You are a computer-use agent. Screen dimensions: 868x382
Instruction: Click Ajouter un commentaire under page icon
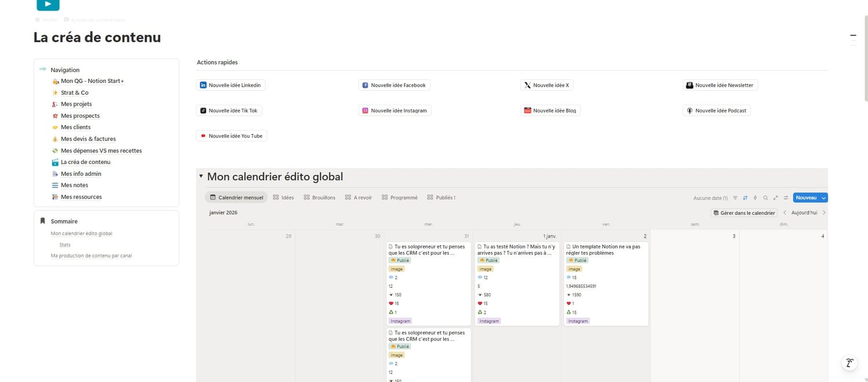[94, 20]
